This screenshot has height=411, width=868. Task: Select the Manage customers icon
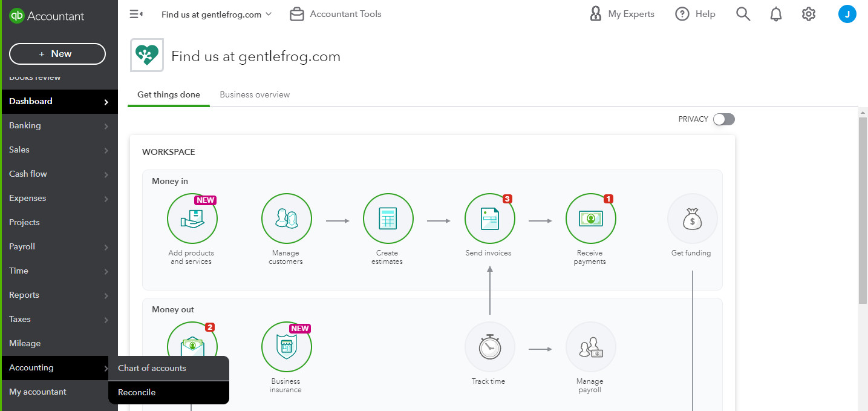(x=286, y=219)
